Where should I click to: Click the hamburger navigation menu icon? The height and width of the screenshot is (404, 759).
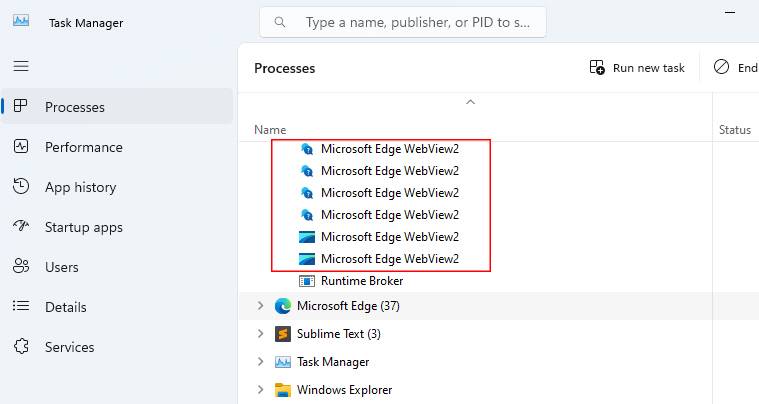tap(21, 66)
